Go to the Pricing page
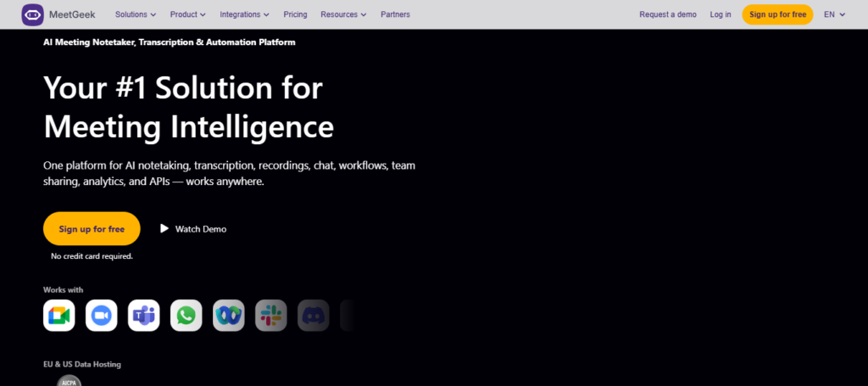Image resolution: width=868 pixels, height=386 pixels. coord(296,14)
